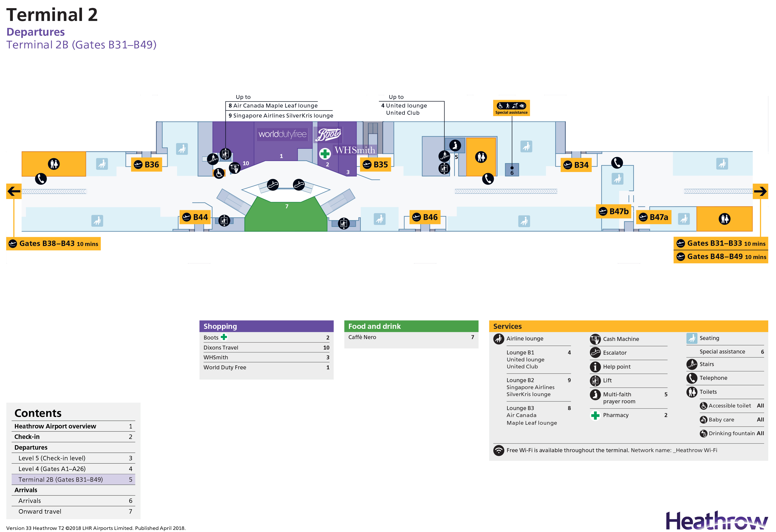Open Check-in page from Contents
This screenshot has width=776, height=532.
(73, 437)
